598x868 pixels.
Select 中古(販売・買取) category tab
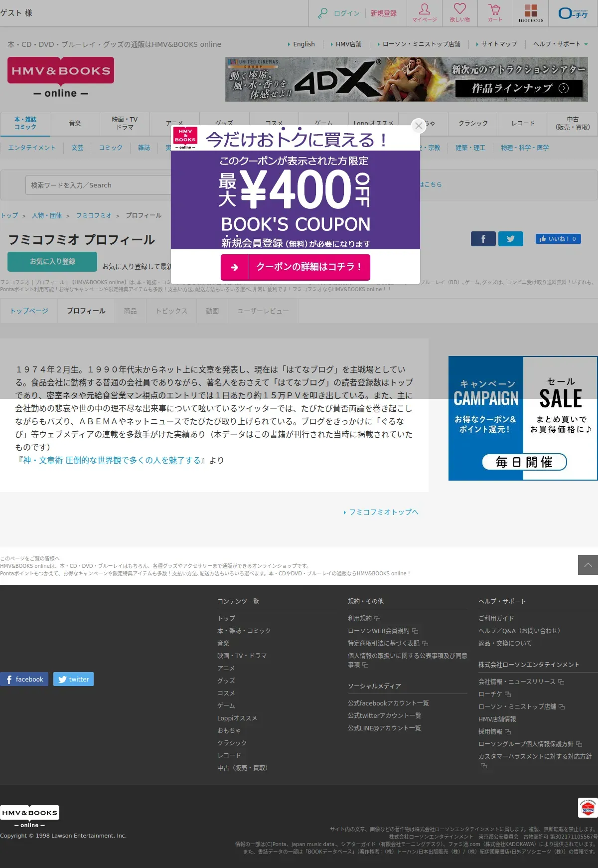coord(573,123)
